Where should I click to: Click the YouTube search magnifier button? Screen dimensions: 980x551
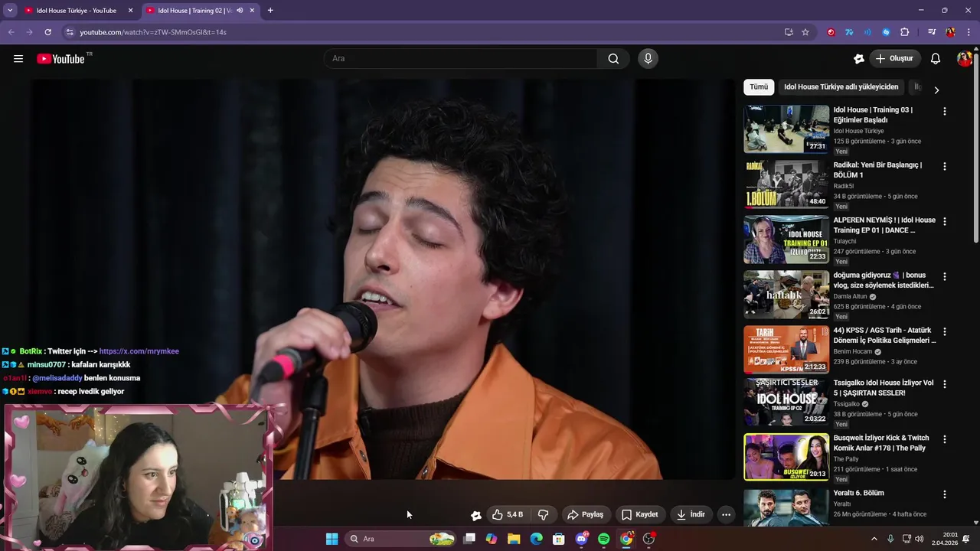pyautogui.click(x=613, y=59)
